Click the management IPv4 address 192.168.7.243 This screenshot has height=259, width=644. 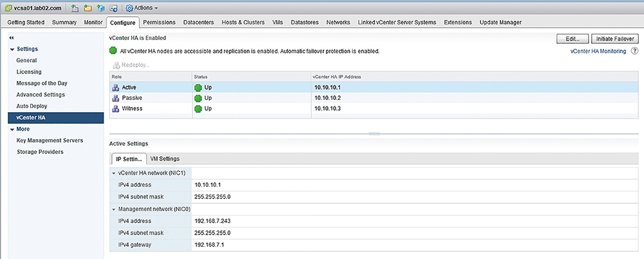tap(213, 221)
